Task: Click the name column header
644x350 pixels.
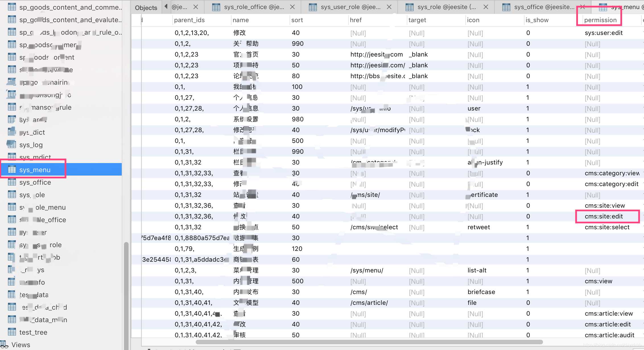Action: click(x=260, y=20)
